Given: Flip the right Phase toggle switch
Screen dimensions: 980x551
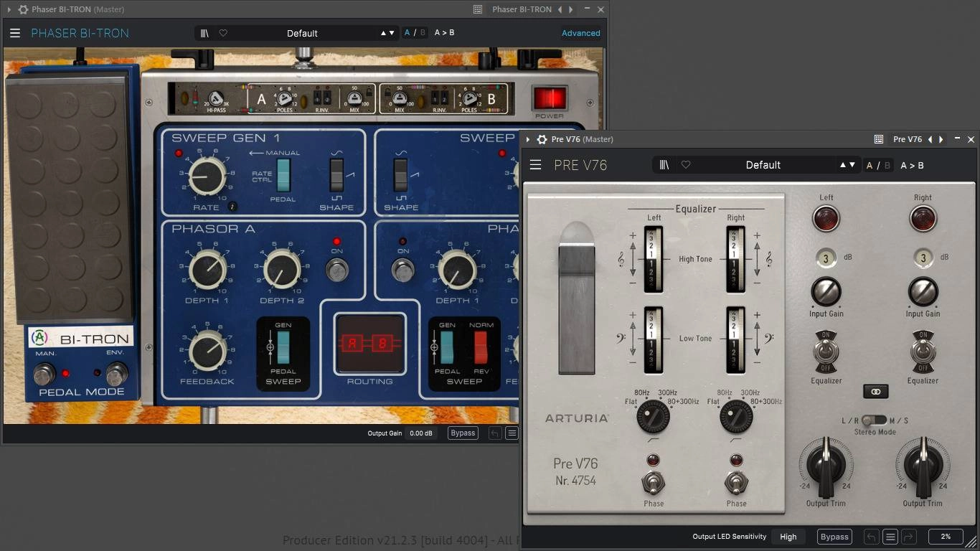Looking at the screenshot, I should (x=736, y=481).
